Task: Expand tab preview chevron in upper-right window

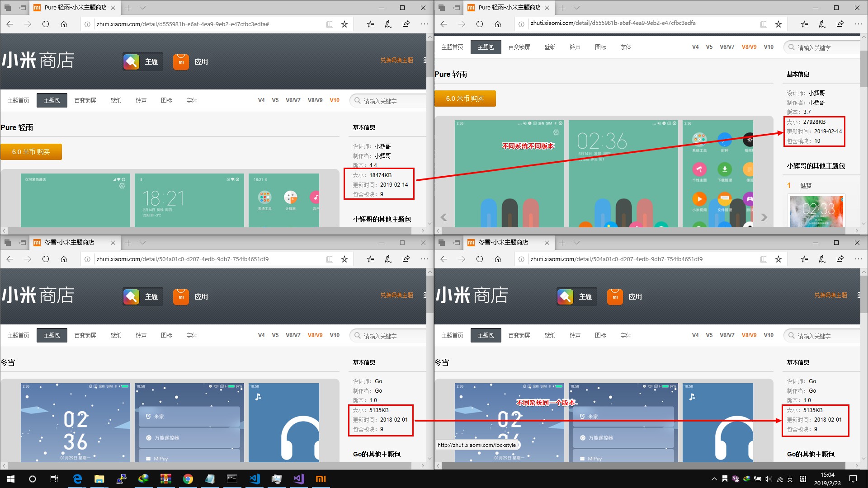Action: click(576, 8)
